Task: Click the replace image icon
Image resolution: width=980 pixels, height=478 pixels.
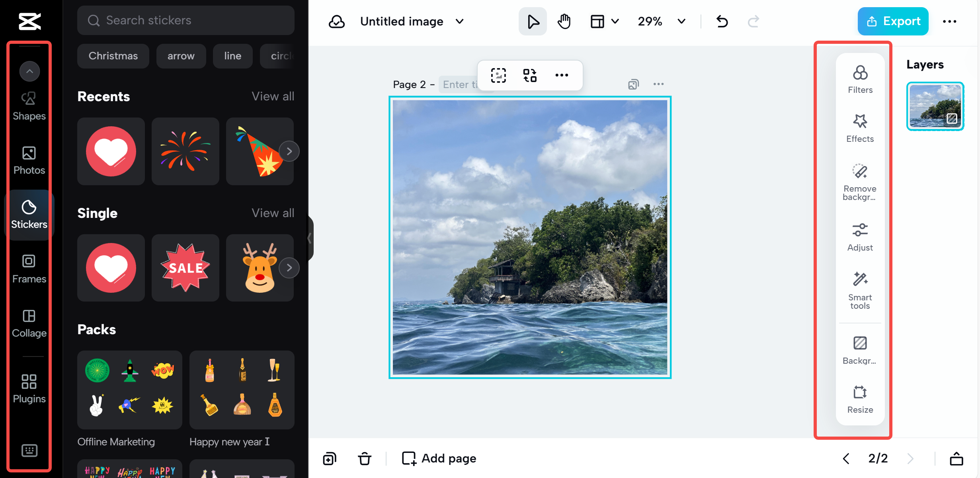Action: (530, 75)
